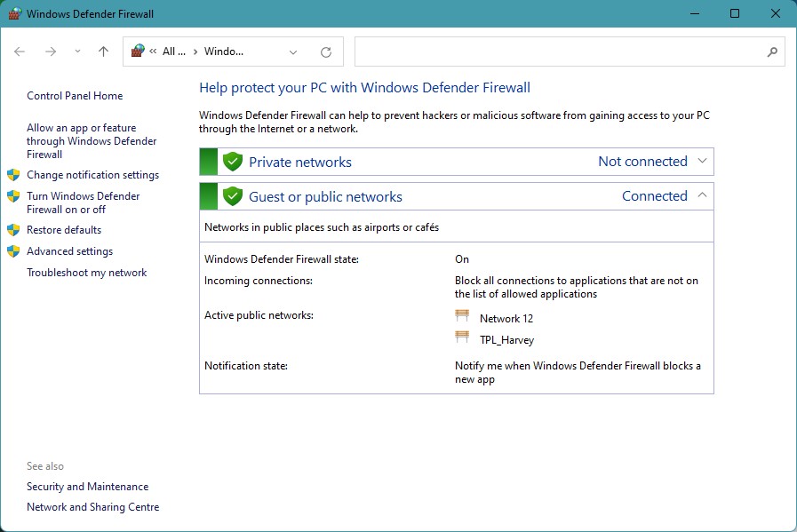Refresh the Windows Defender Firewall page
The image size is (797, 532).
(x=326, y=52)
